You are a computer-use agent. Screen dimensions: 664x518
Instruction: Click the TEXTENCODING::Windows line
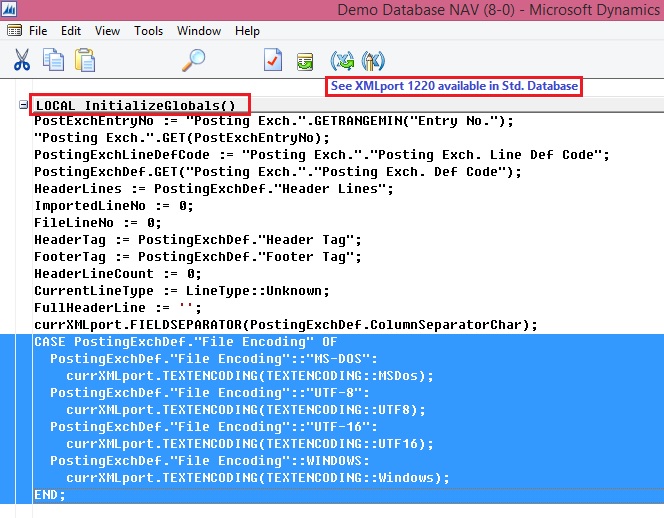click(x=258, y=477)
